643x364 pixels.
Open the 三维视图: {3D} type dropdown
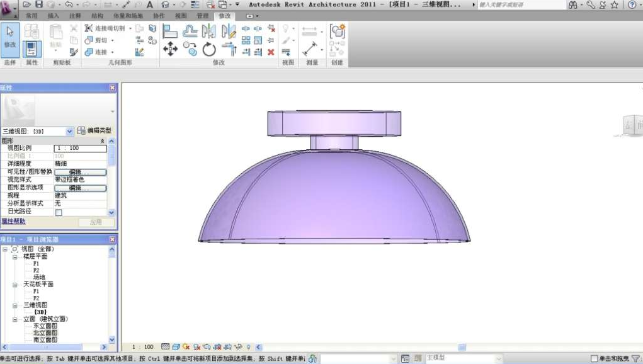tap(70, 131)
